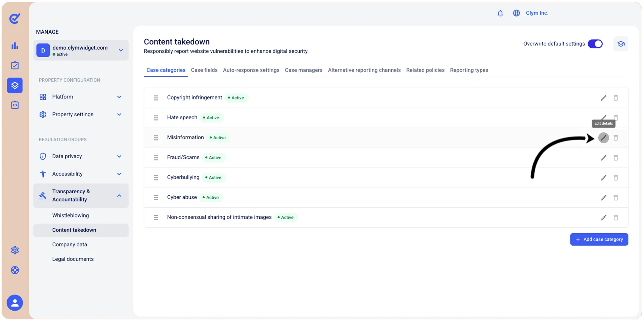Edit Non-consensual sharing of intimate images category

point(604,217)
